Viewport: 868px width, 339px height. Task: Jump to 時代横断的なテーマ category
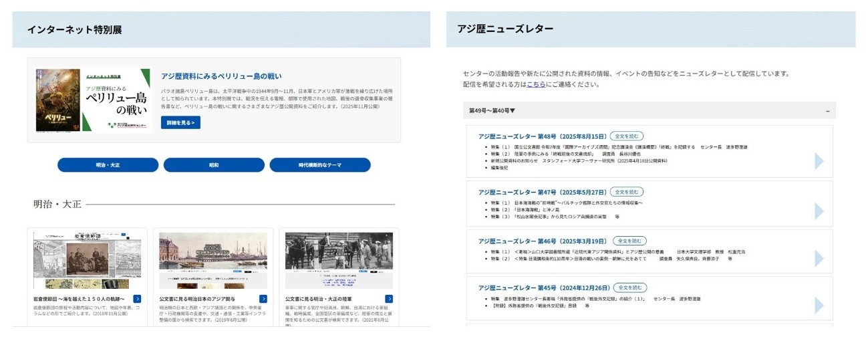click(x=320, y=165)
